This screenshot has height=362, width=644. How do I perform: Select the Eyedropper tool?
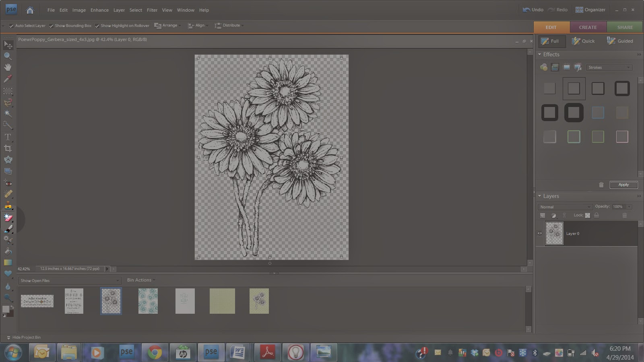click(x=8, y=79)
